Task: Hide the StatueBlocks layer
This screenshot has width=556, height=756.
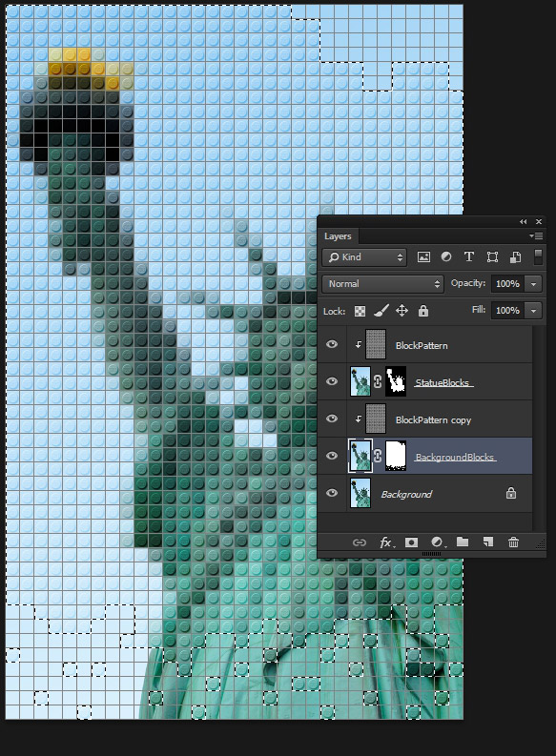Action: [x=332, y=381]
